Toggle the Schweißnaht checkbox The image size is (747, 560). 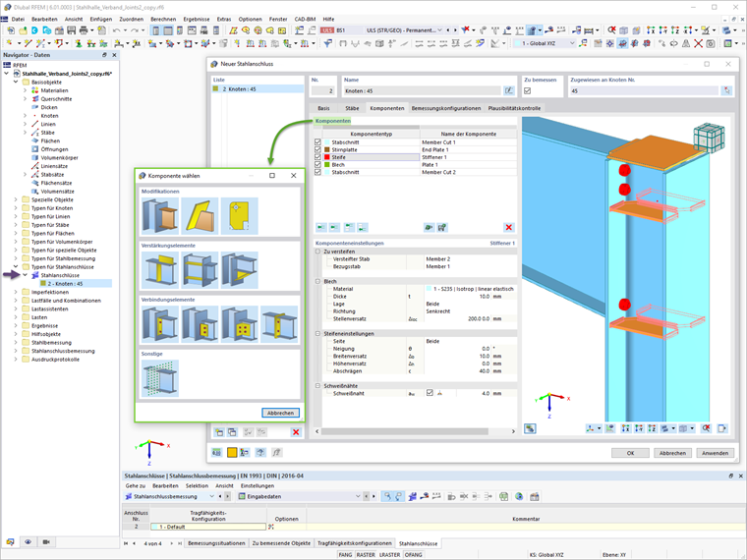pyautogui.click(x=430, y=393)
